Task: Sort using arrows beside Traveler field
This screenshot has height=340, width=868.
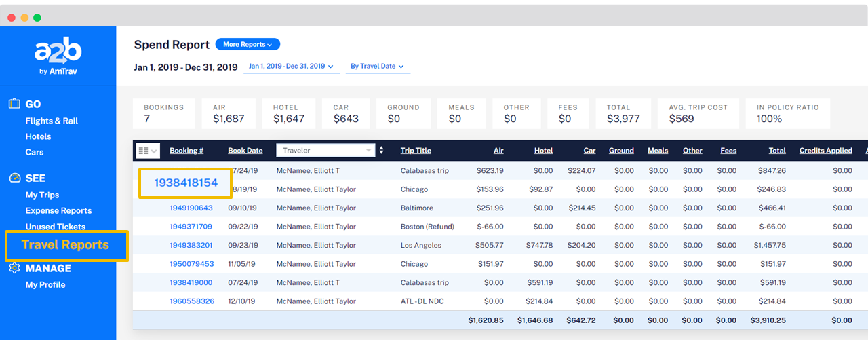Action: tap(381, 151)
